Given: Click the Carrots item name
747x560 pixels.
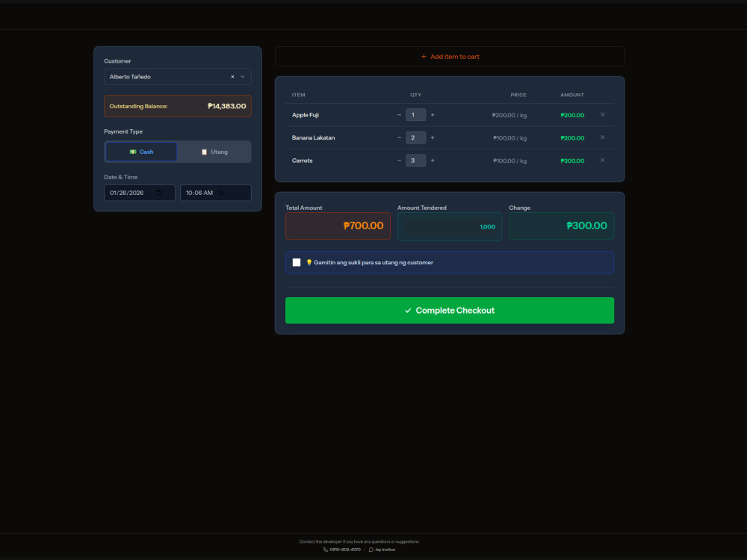Looking at the screenshot, I should click(x=303, y=161).
